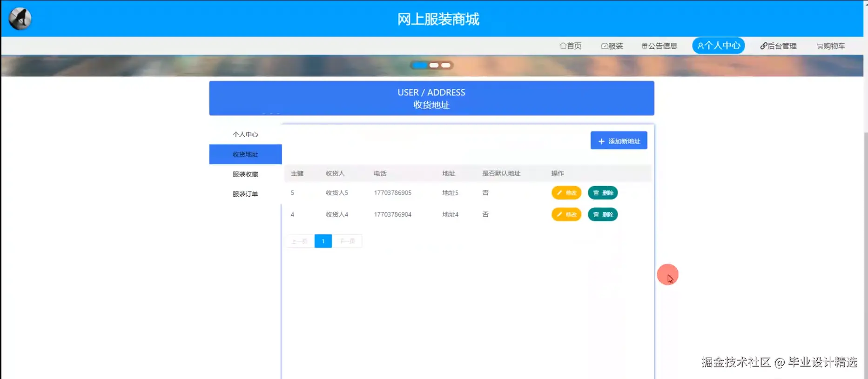
Task: Open 服装订单 in the sidebar
Action: [245, 194]
